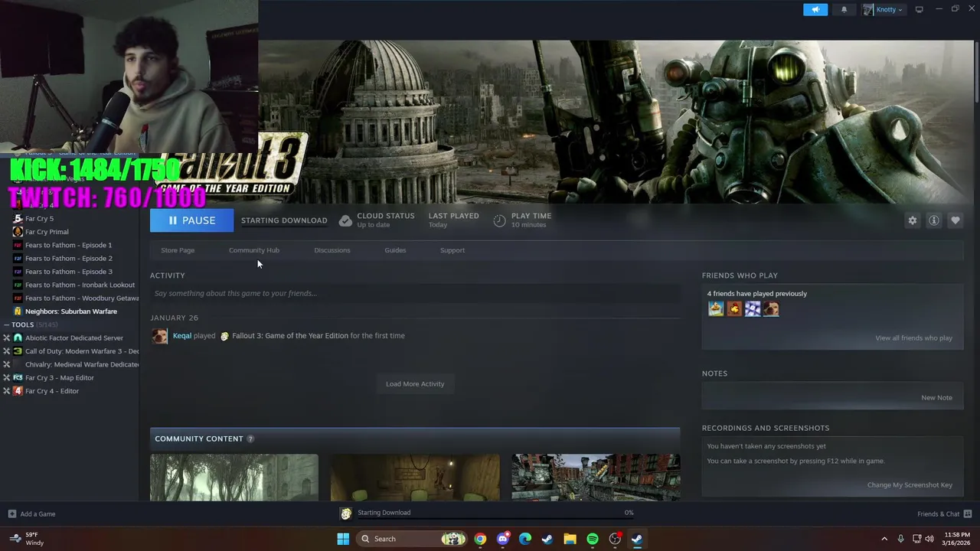Click Keqal's avatar in activity feed
This screenshot has width=980, height=551.
click(159, 336)
